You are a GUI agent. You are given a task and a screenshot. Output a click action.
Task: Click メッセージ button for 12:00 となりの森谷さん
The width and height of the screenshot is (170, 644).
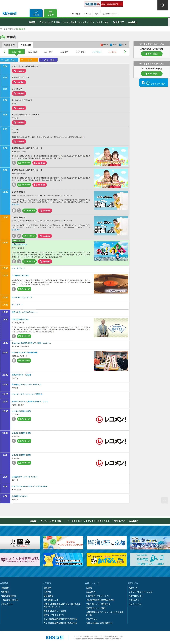click(30, 236)
